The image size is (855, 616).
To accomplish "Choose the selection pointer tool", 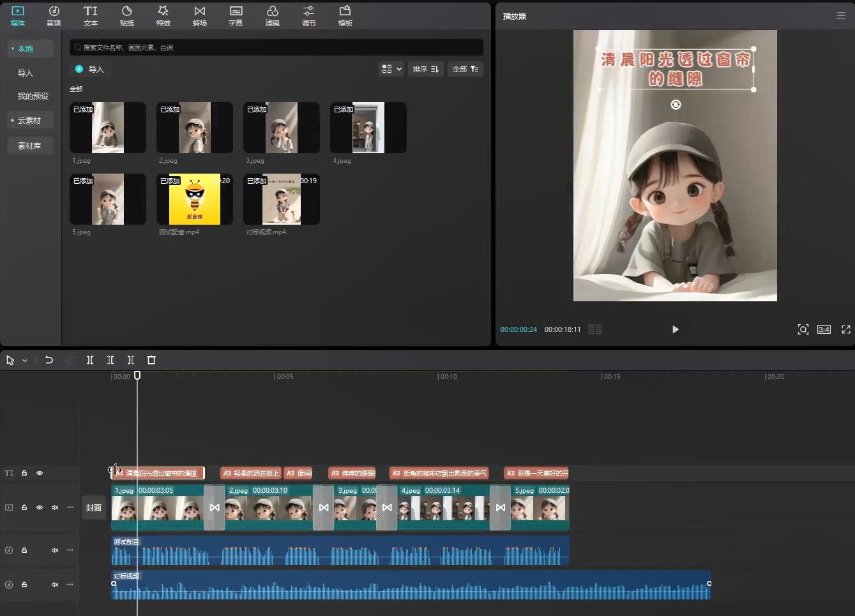I will (10, 360).
